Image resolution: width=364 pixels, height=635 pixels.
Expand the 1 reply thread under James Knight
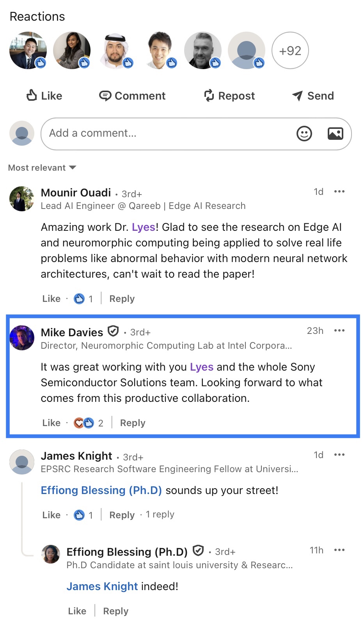160,515
